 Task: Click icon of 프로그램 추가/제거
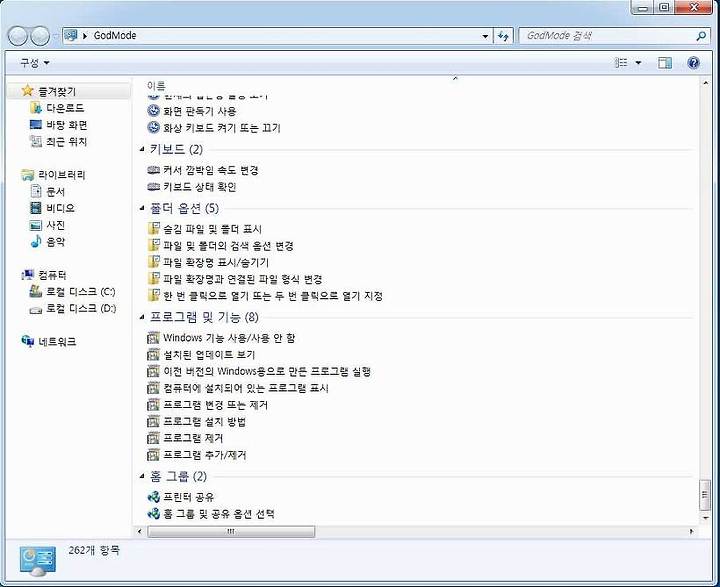[x=153, y=455]
